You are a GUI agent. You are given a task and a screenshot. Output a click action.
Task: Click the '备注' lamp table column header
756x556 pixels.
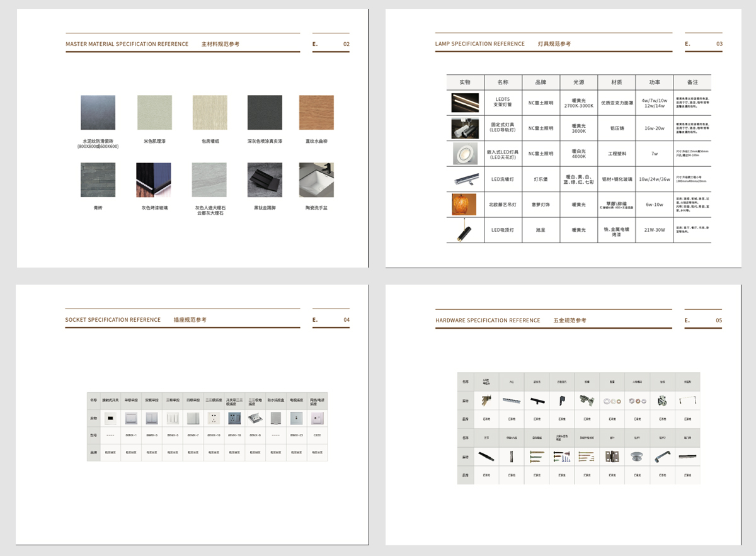[x=692, y=82]
